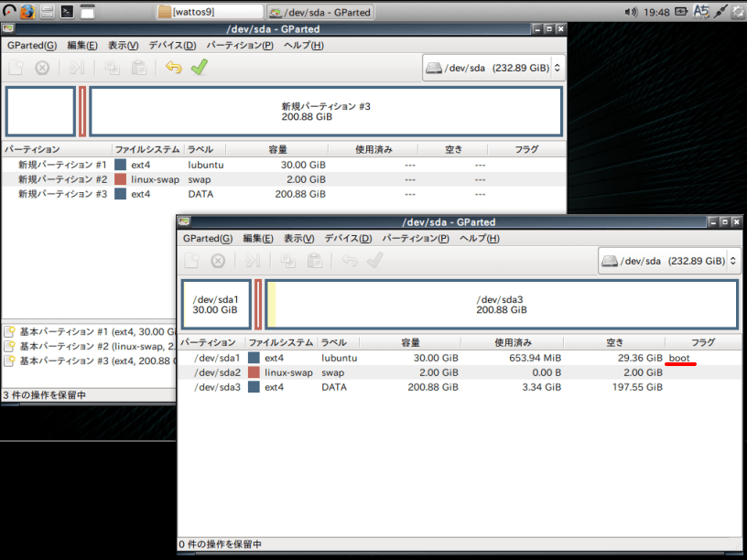Select pending operation 基本パーティション #2
747x560 pixels.
point(90,346)
